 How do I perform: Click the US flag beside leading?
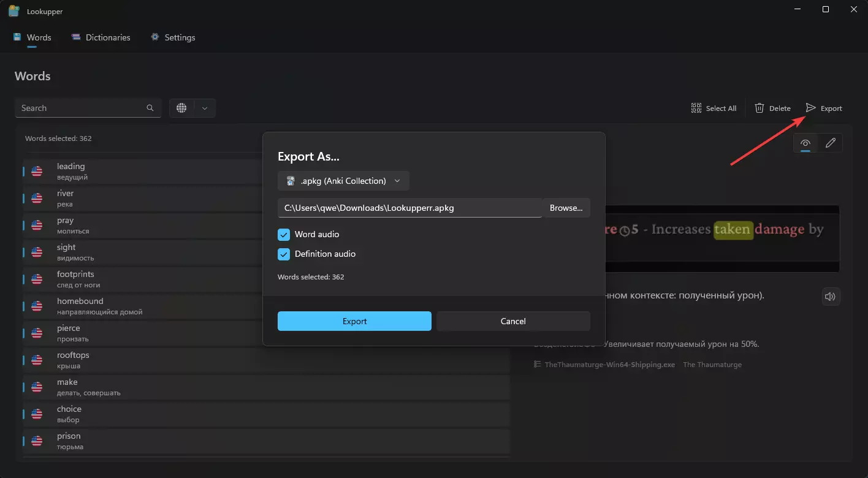pos(37,172)
